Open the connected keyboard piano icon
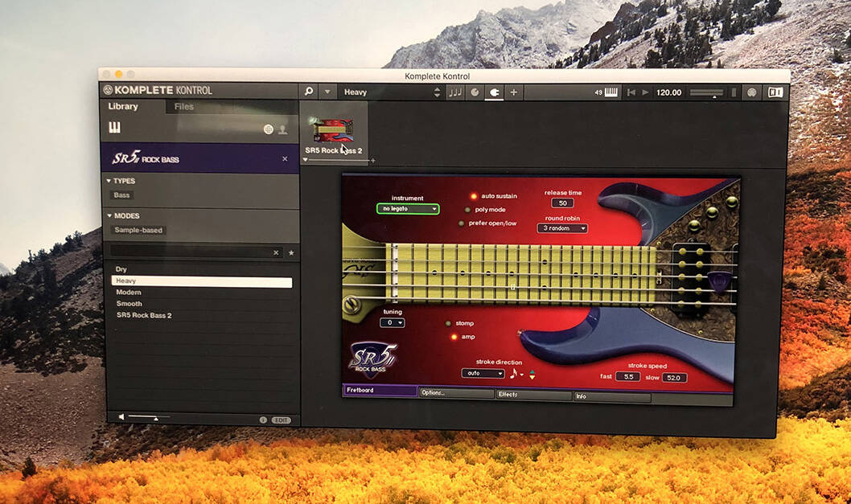This screenshot has width=851, height=504. click(610, 92)
